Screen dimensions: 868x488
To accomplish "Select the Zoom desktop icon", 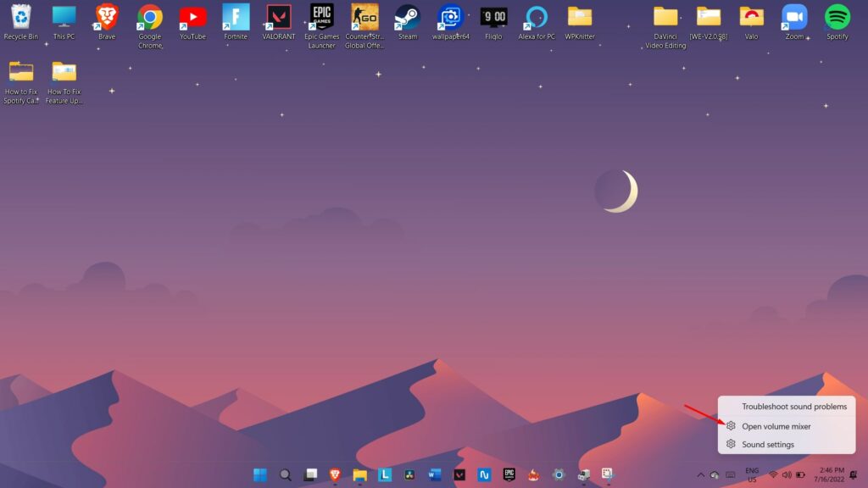I will [x=794, y=17].
